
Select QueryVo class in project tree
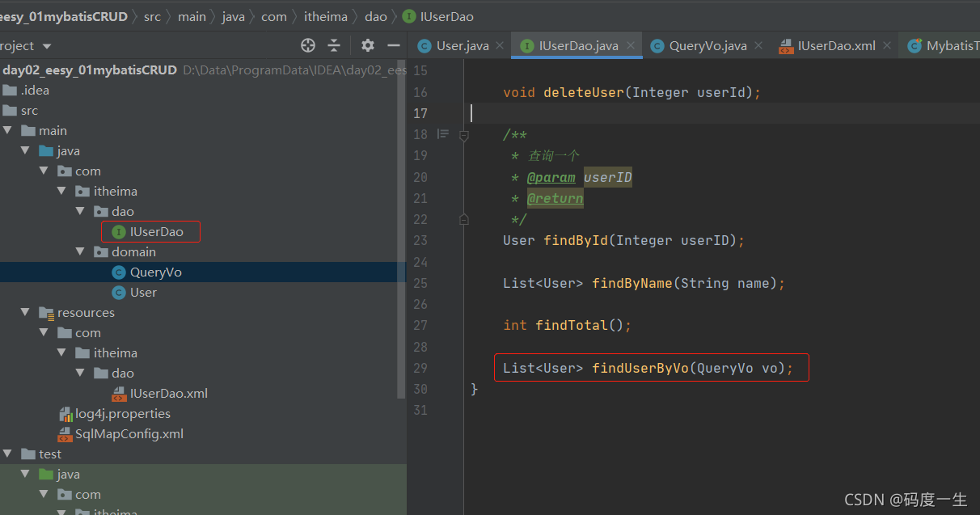click(x=155, y=272)
